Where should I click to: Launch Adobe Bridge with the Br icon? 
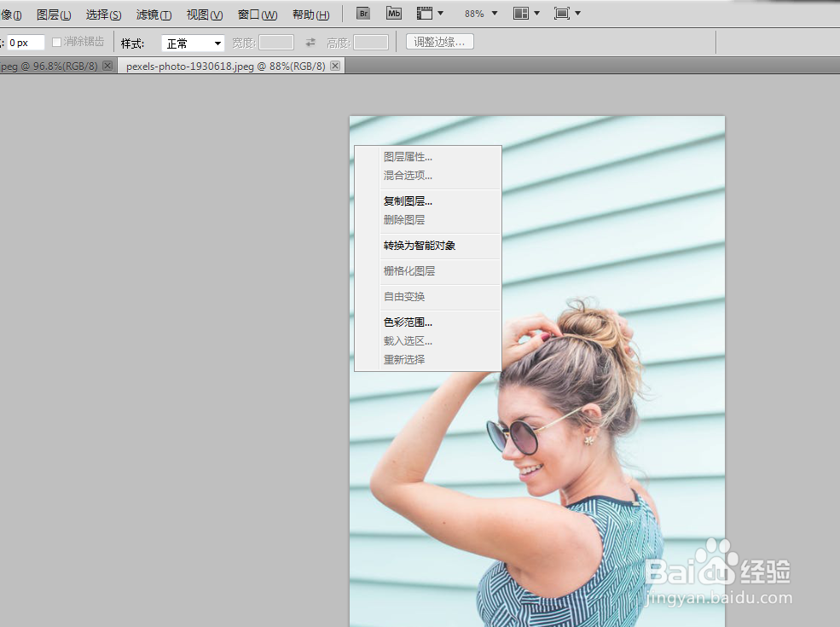click(x=363, y=14)
